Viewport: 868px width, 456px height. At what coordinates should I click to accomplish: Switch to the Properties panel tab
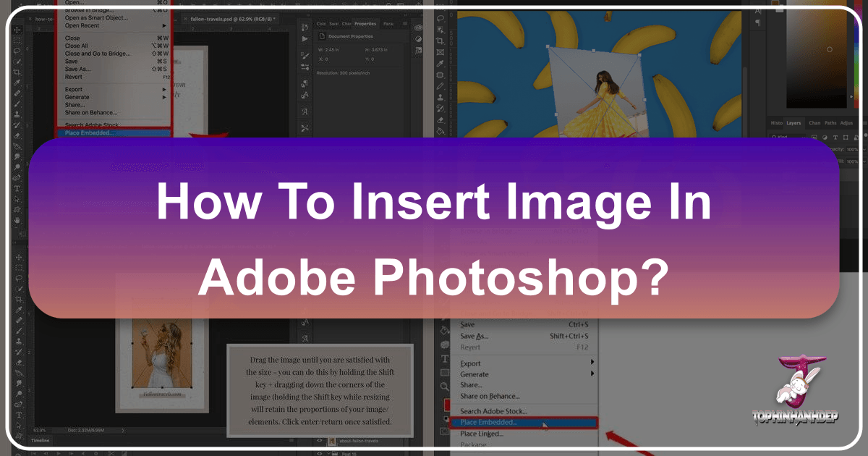coord(365,24)
